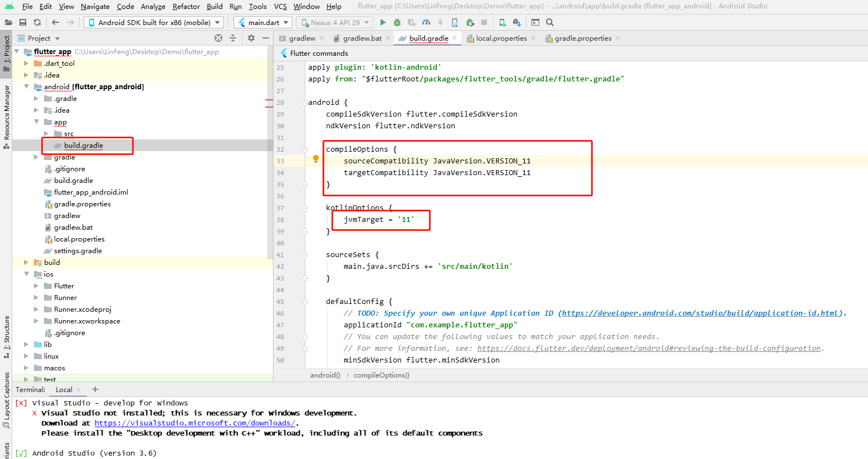Screen dimensions: 868x459
Task: Click the Flutter Attach phone icon
Action: coord(455,22)
